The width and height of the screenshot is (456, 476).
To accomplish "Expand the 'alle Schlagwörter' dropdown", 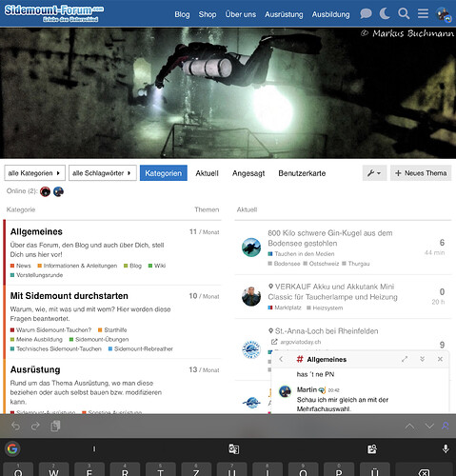I will click(x=103, y=173).
